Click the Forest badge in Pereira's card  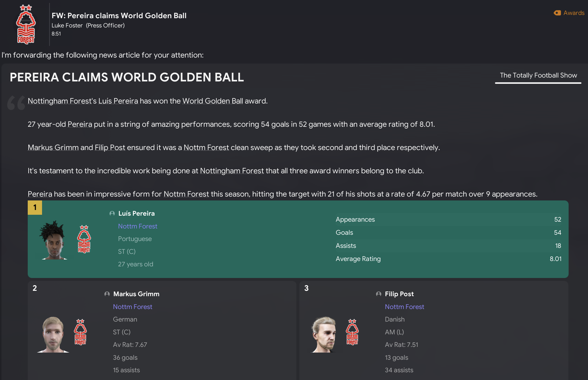tap(84, 239)
